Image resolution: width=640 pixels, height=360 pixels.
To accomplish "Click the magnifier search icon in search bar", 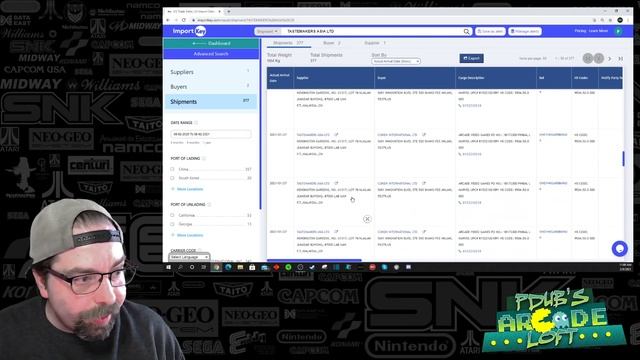I will pos(466,31).
